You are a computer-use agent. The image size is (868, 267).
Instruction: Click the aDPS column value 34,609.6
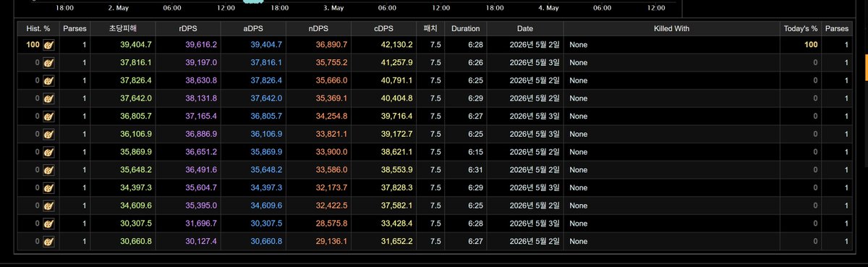coord(267,206)
